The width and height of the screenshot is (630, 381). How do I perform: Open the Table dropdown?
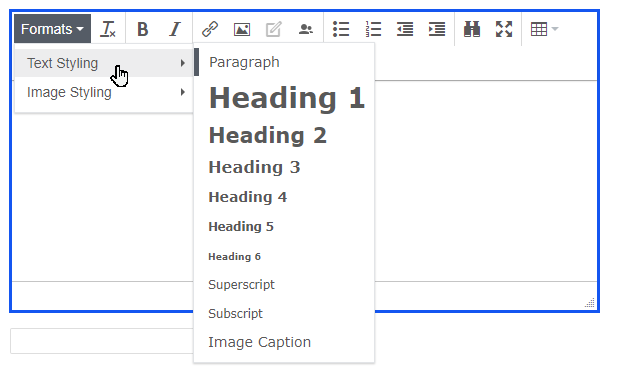(x=544, y=29)
